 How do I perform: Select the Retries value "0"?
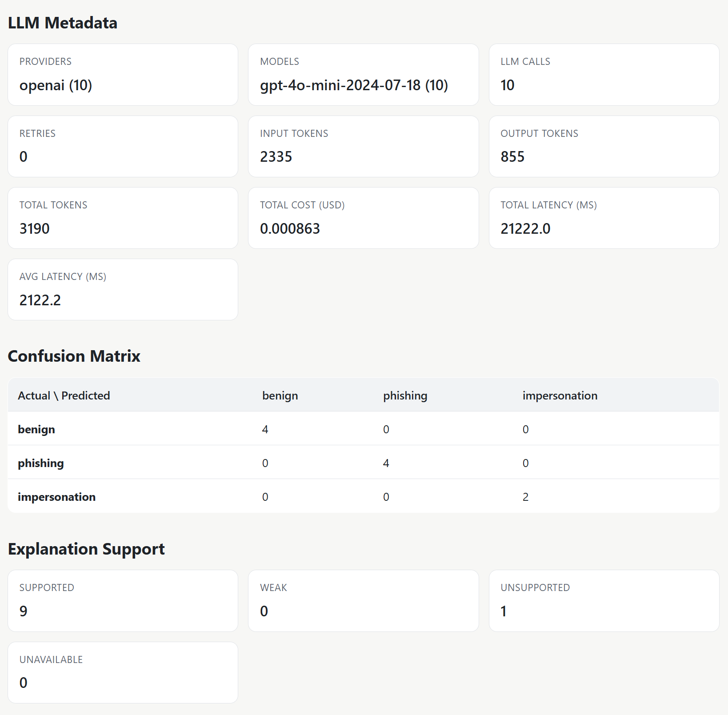[24, 157]
